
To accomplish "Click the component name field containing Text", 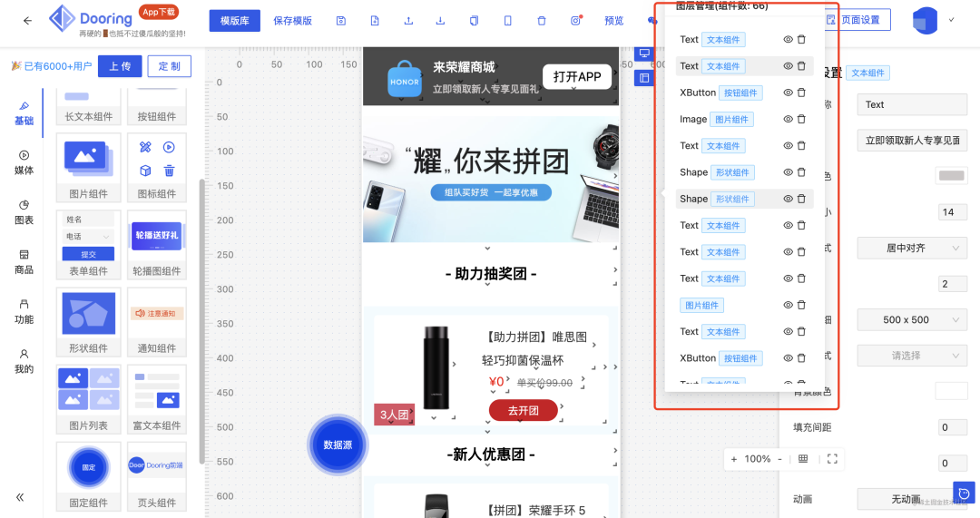I will pyautogui.click(x=912, y=104).
